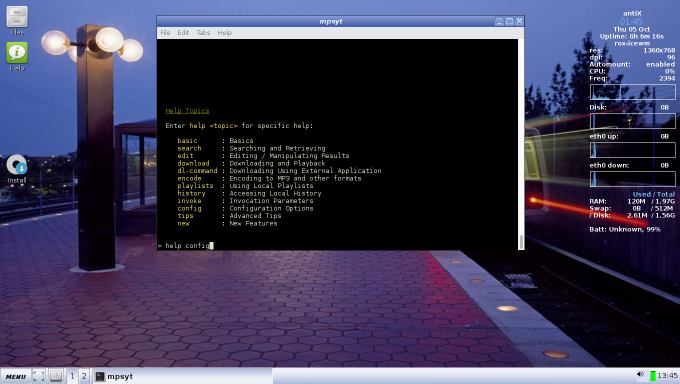The height and width of the screenshot is (384, 680).
Task: Open the file manager taskbar icon
Action: pyautogui.click(x=56, y=376)
